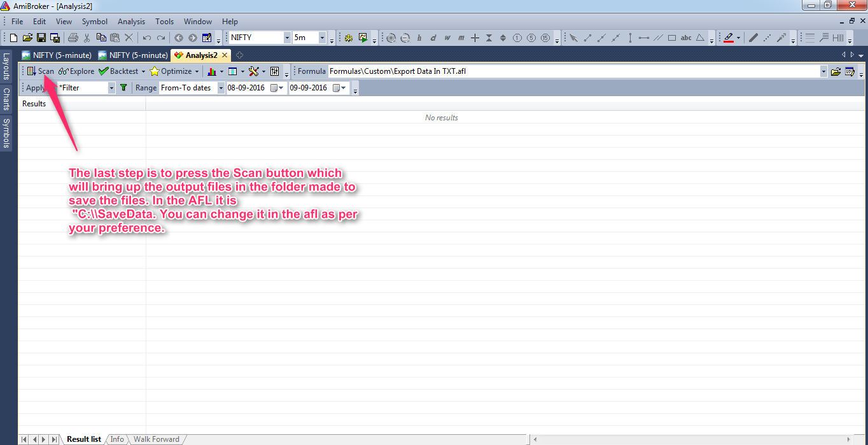The width and height of the screenshot is (868, 445).
Task: Create a new document with New icon
Action: click(x=13, y=38)
